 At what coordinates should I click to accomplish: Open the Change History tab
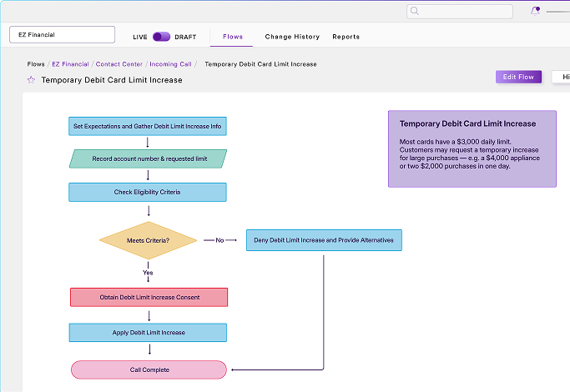pos(292,37)
